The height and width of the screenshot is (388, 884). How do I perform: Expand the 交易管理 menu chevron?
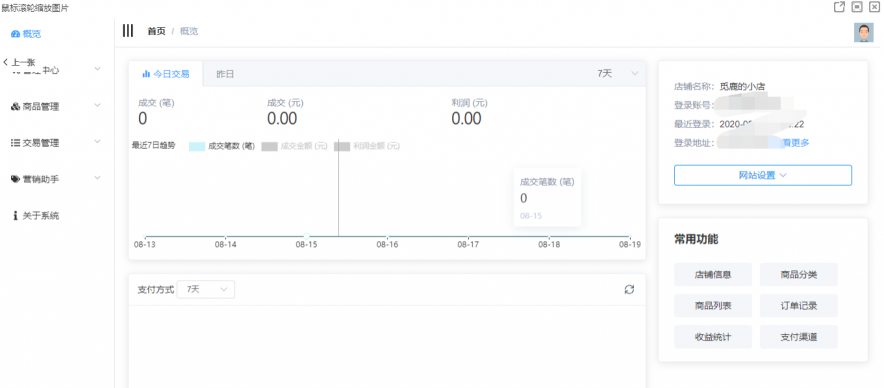[x=98, y=141]
